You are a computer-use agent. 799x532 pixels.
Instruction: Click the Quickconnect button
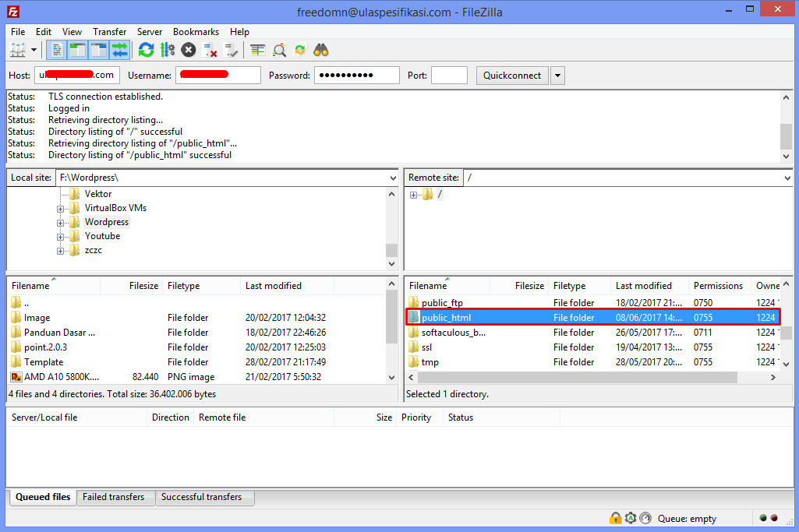coord(512,76)
